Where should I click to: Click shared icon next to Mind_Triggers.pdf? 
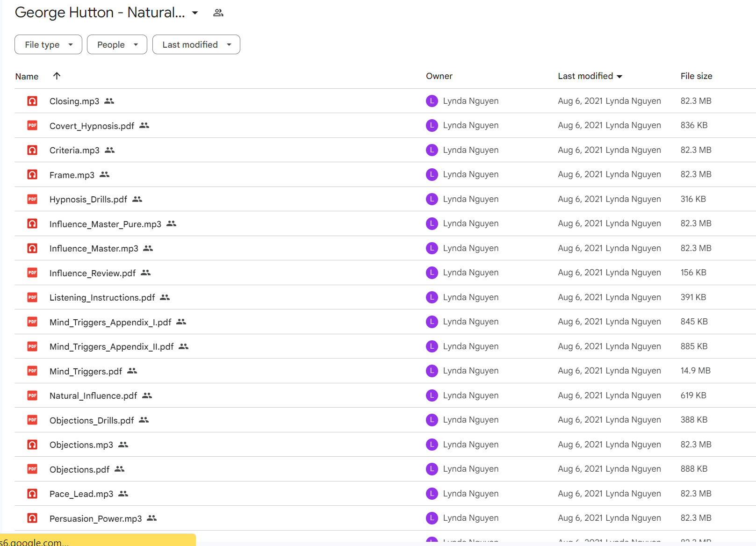[x=132, y=371]
